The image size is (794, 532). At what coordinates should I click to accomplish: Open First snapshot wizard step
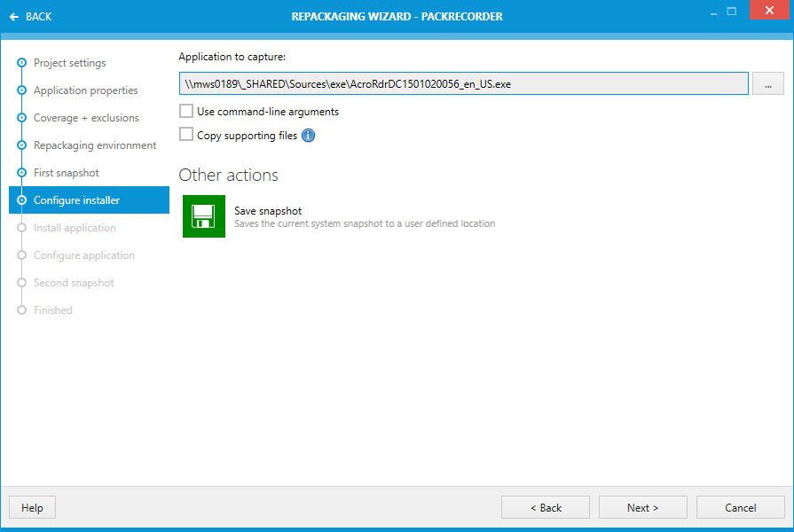(66, 173)
